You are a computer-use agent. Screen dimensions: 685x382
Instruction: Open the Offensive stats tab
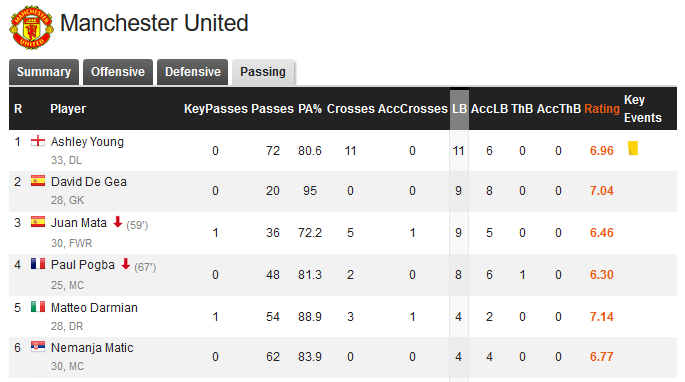tap(118, 72)
